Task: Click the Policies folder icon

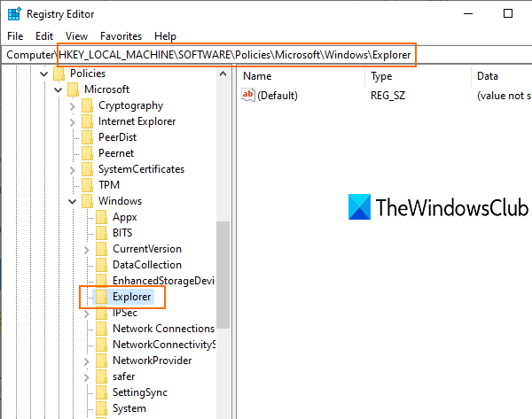Action: tap(59, 74)
